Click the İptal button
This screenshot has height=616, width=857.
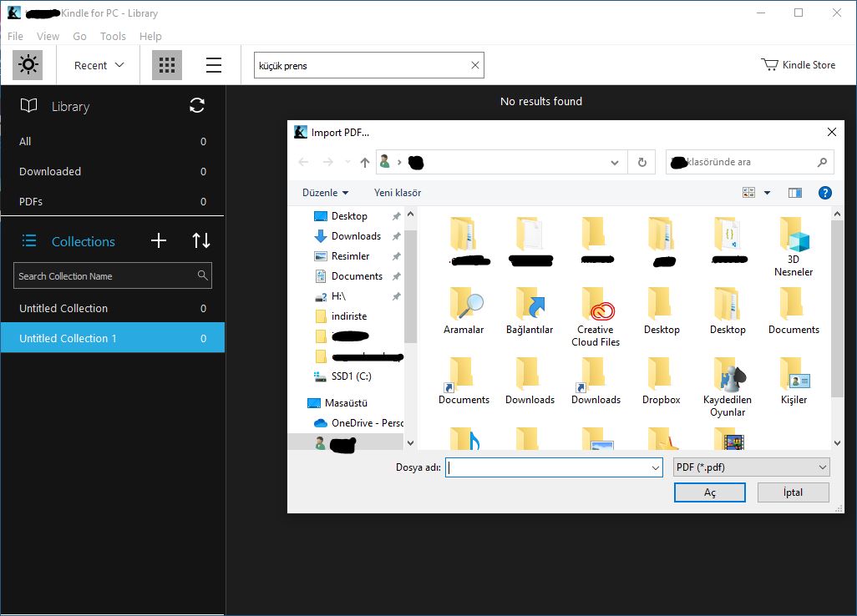click(x=793, y=492)
